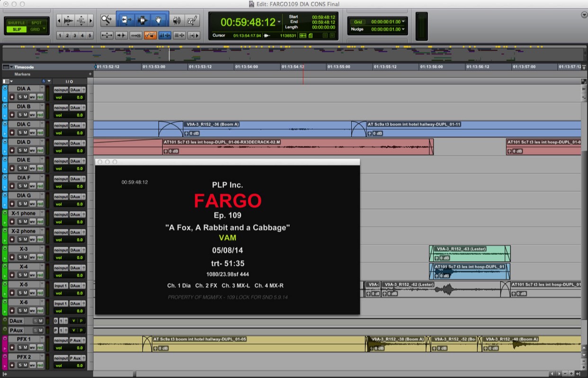Click the universe overview strip above the ruler
The height and width of the screenshot is (378, 588).
(x=292, y=53)
